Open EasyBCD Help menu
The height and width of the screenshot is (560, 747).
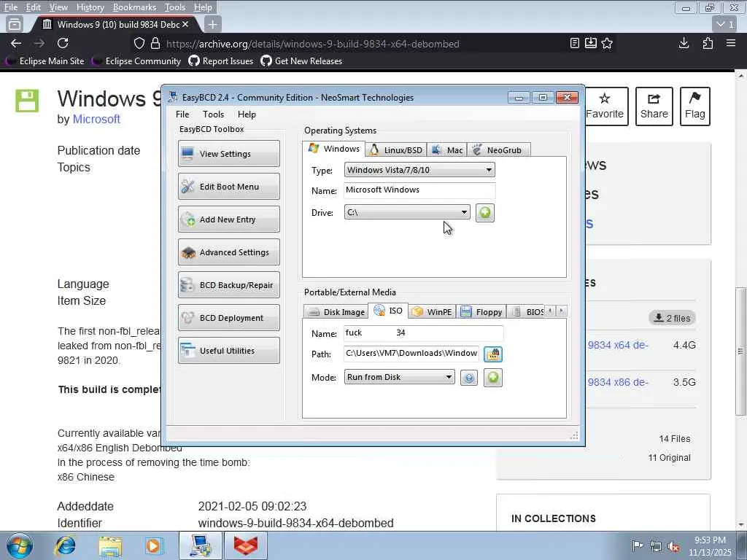(247, 114)
